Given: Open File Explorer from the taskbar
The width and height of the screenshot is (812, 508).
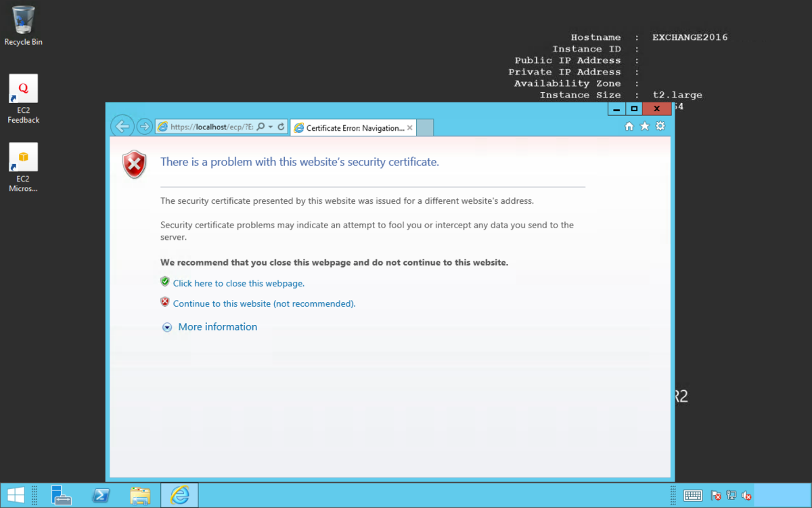Looking at the screenshot, I should pyautogui.click(x=140, y=495).
